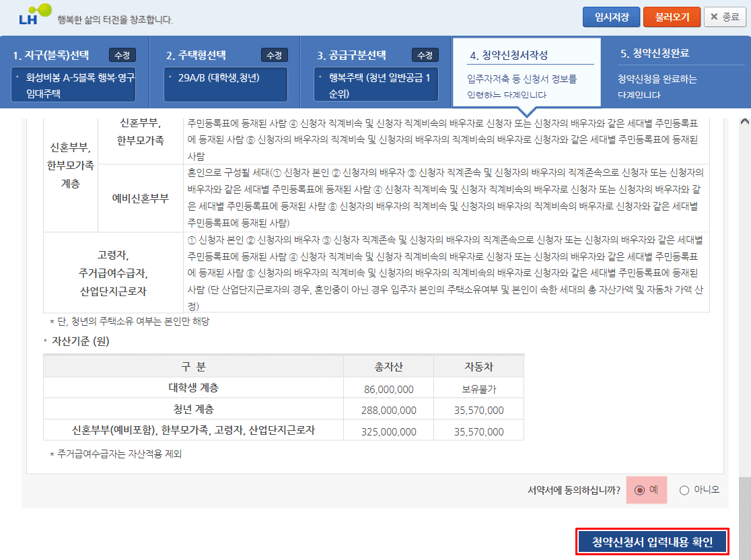Switch to 4. 청약신청서작성 step tab
Screen dimensions: 751x560
[x=513, y=55]
